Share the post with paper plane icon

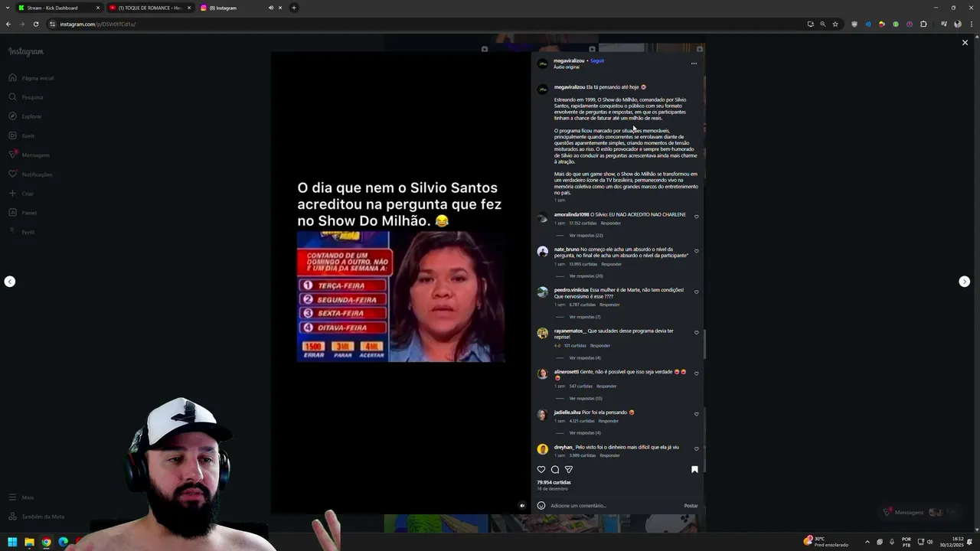pos(569,469)
